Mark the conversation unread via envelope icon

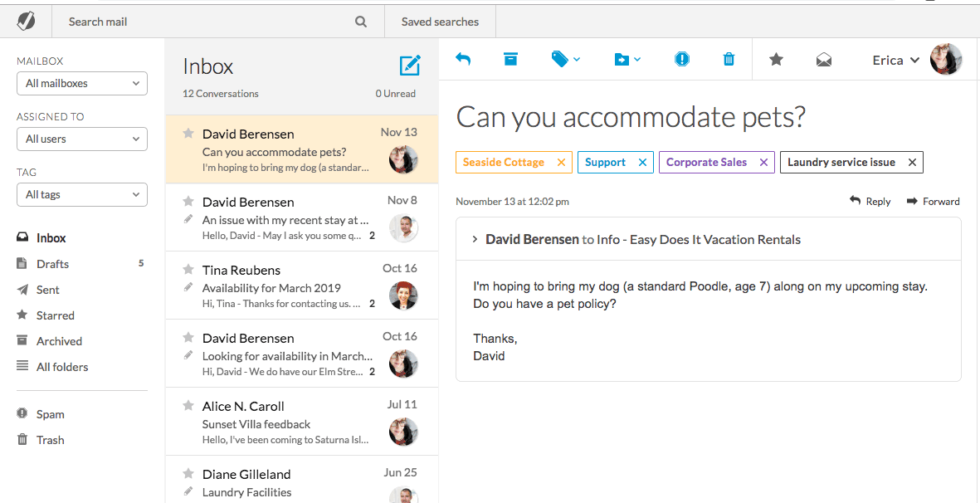(x=823, y=59)
